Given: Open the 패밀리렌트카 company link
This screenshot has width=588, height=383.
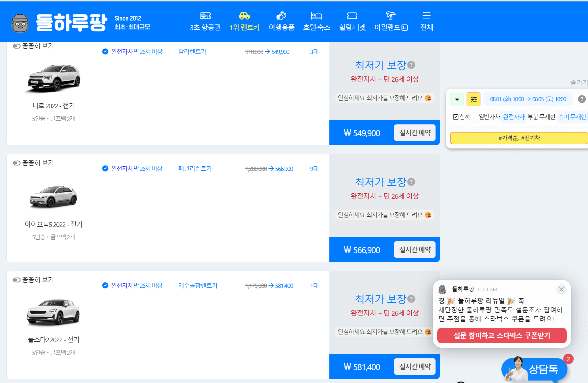Looking at the screenshot, I should pos(195,169).
